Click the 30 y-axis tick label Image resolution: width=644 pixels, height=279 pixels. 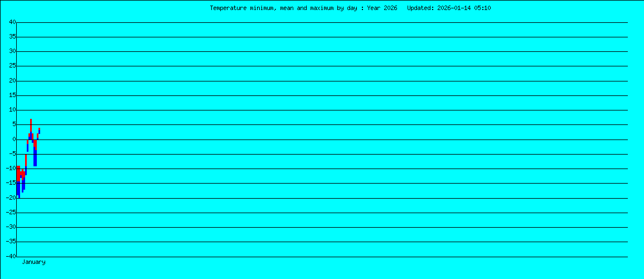[x=12, y=51]
